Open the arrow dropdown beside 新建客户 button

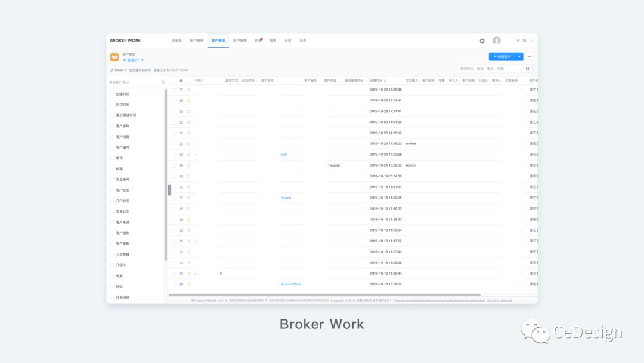[x=519, y=56]
